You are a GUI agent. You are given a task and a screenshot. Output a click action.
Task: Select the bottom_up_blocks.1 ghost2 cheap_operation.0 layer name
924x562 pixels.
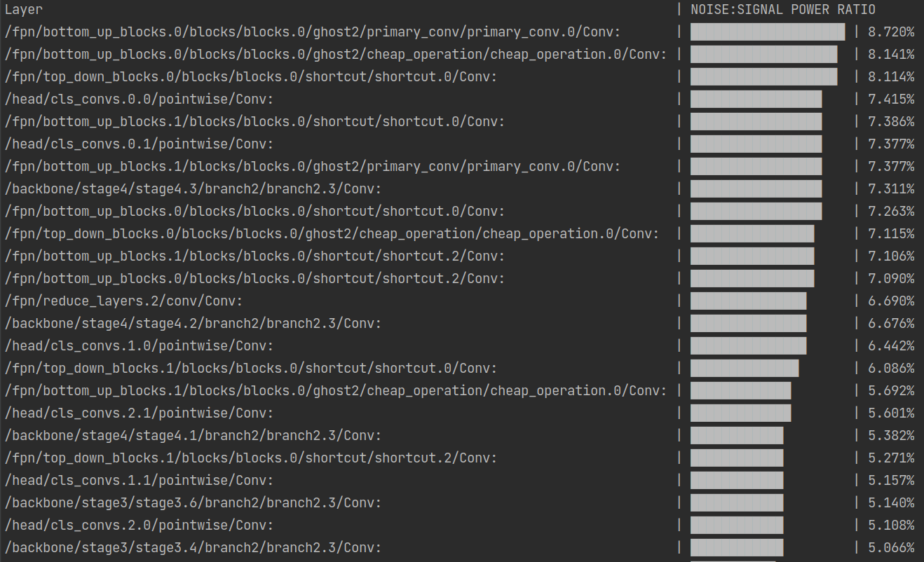[x=336, y=391]
